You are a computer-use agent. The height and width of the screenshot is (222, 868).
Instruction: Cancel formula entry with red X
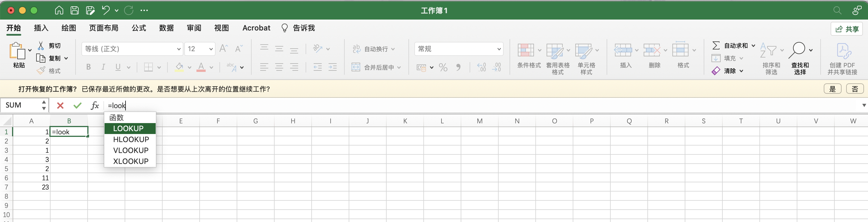(60, 106)
